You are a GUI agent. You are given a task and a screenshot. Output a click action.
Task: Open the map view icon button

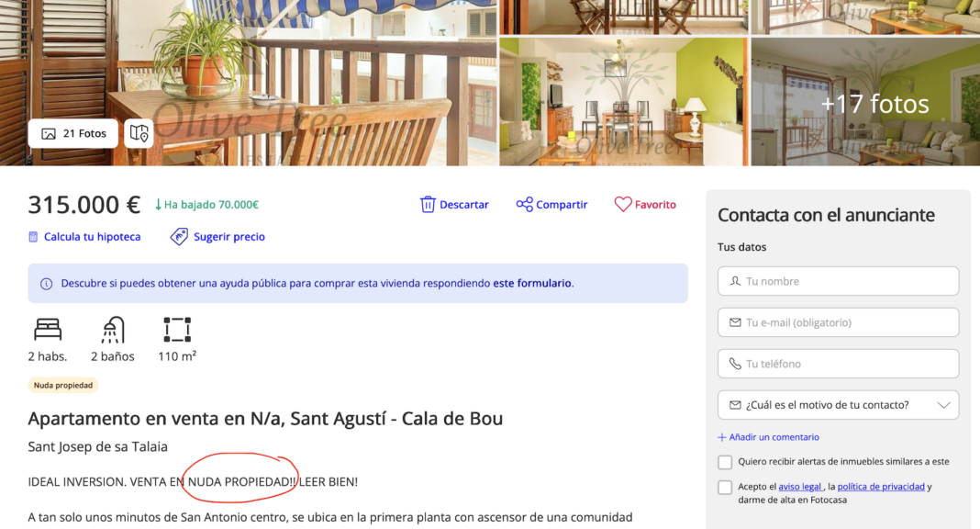point(139,133)
